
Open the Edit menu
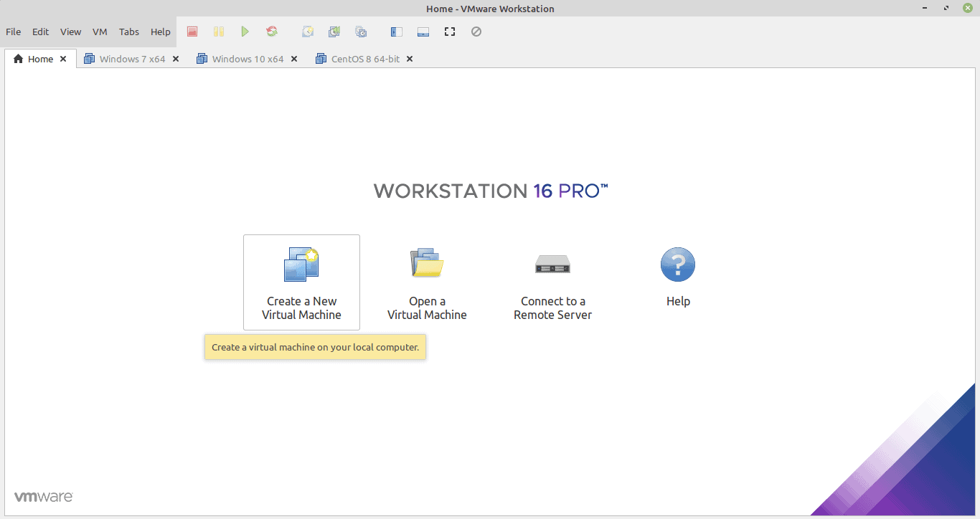pyautogui.click(x=41, y=32)
